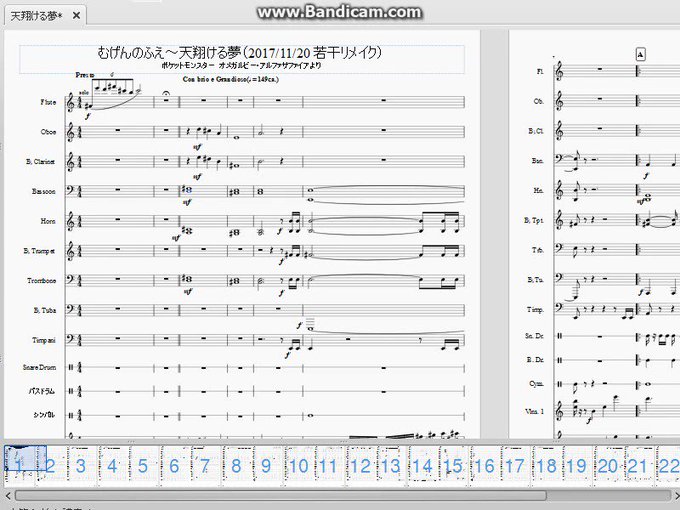
Task: Jump to page 19 in the navigator
Action: (x=577, y=465)
